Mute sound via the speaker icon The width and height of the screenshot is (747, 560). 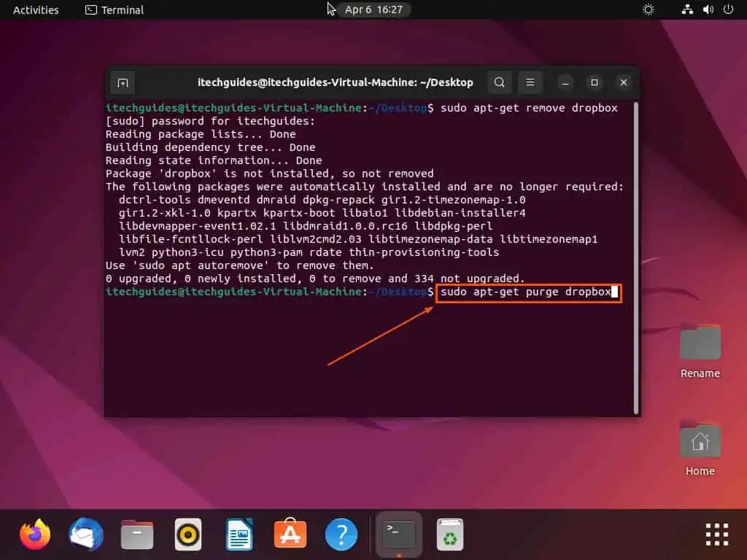[708, 9]
